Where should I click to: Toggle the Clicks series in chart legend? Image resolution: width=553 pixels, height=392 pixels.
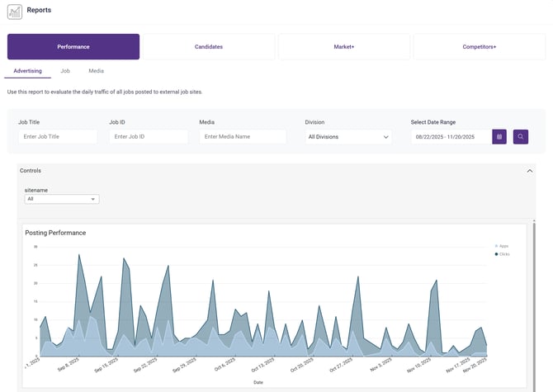[x=502, y=254]
